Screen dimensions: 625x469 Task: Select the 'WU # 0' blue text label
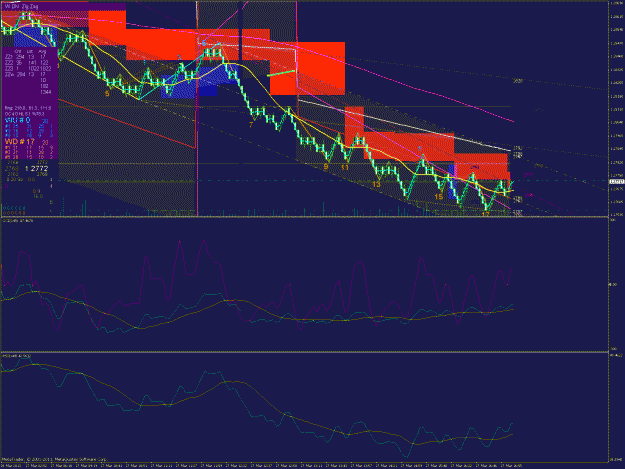tap(17, 120)
